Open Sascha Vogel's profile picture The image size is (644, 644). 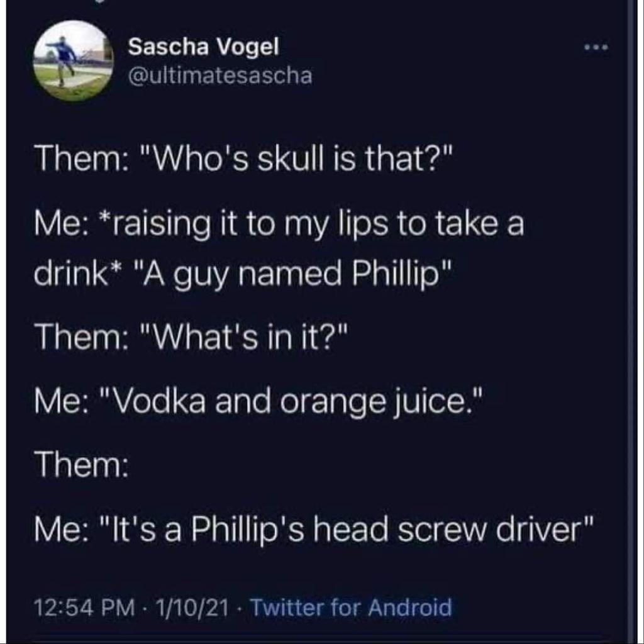click(x=73, y=60)
